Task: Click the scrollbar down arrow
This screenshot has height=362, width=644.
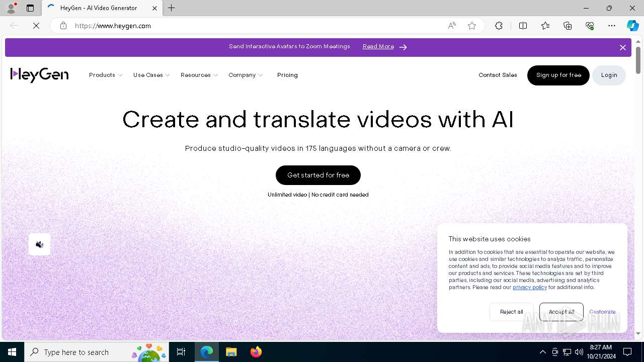Action: pos(638,333)
